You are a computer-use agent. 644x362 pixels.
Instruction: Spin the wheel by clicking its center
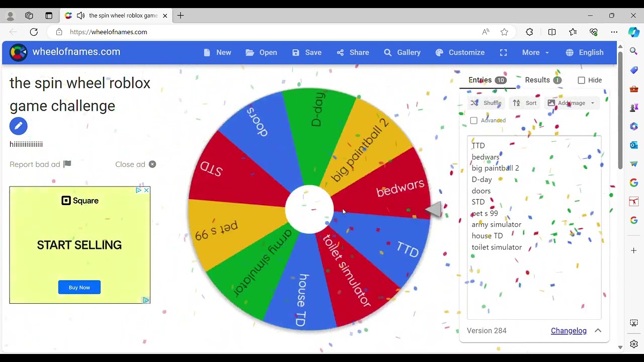coord(309,210)
